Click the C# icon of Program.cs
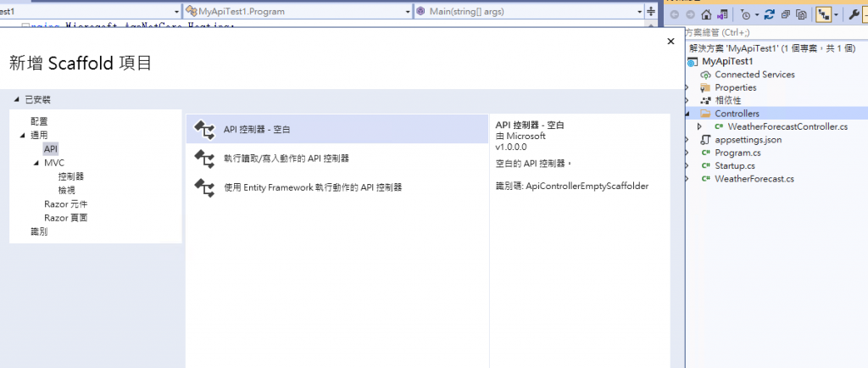 (705, 153)
